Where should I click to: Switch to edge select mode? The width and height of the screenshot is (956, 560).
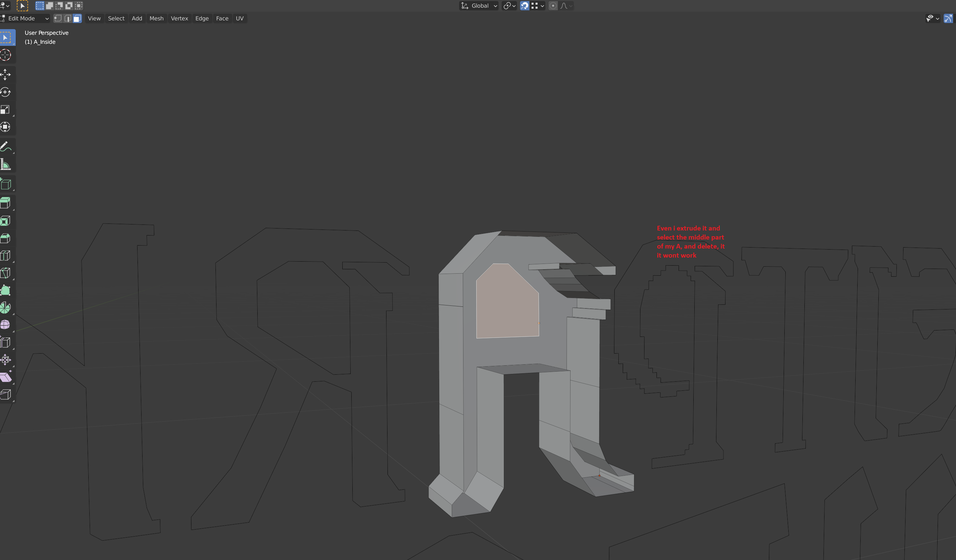[68, 18]
